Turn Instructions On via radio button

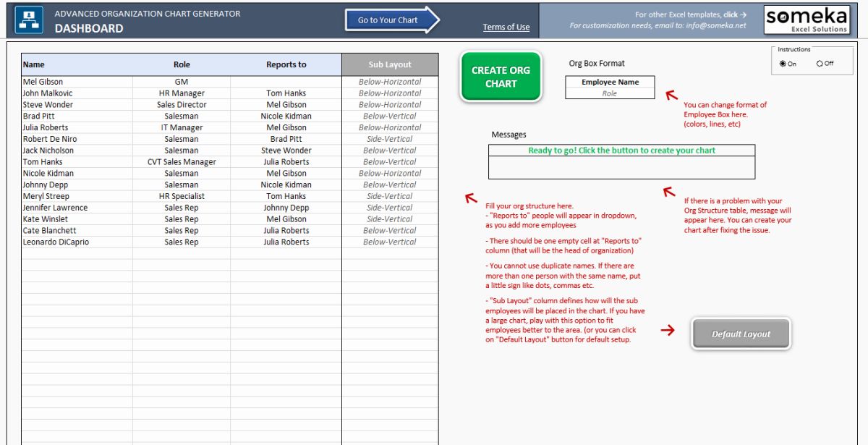tap(783, 63)
